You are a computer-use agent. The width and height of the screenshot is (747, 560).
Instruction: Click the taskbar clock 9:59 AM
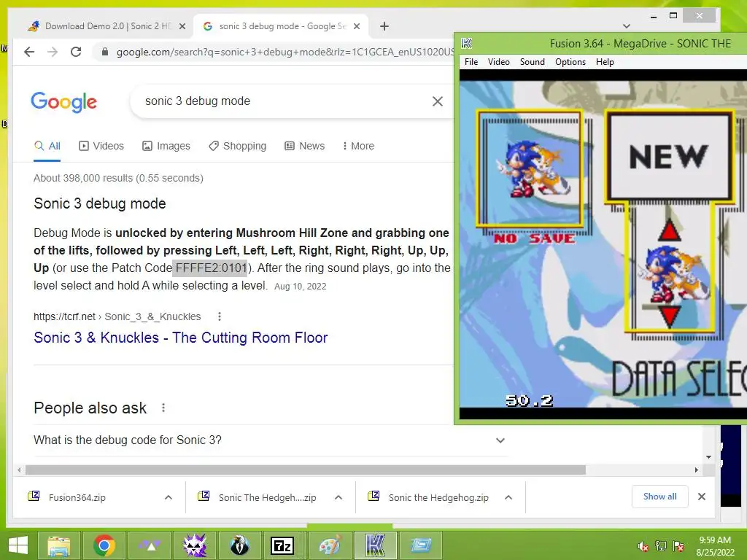pos(715,546)
